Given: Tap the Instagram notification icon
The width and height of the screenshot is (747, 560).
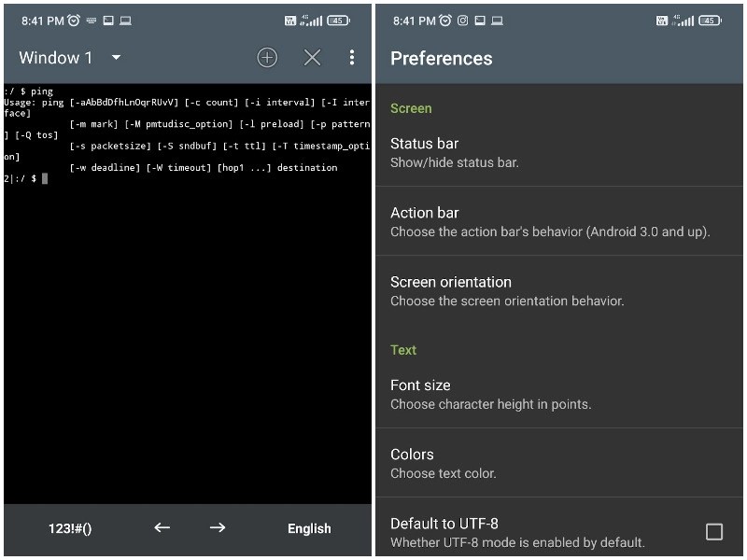Looking at the screenshot, I should (462, 20).
